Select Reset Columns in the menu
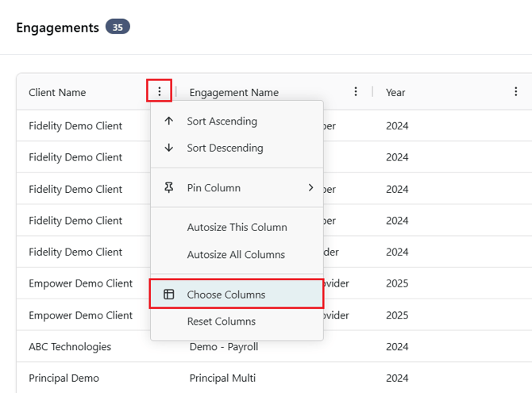 pos(237,321)
